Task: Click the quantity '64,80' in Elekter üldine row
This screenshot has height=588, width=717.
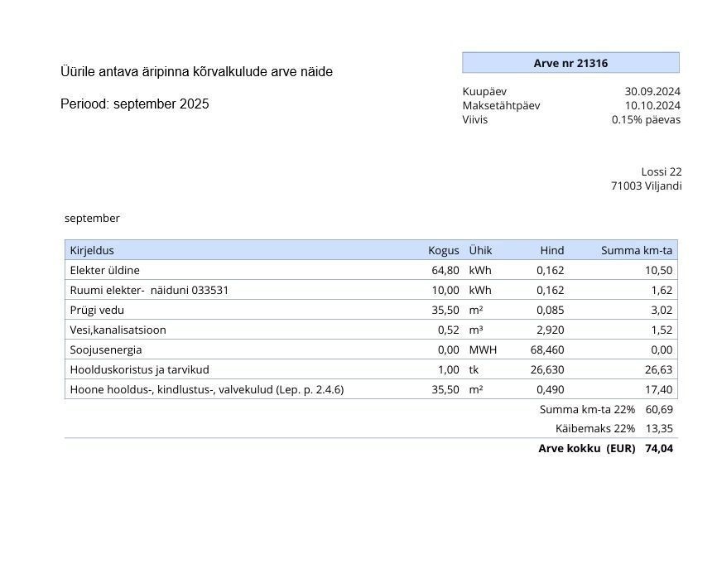Action: [x=445, y=270]
